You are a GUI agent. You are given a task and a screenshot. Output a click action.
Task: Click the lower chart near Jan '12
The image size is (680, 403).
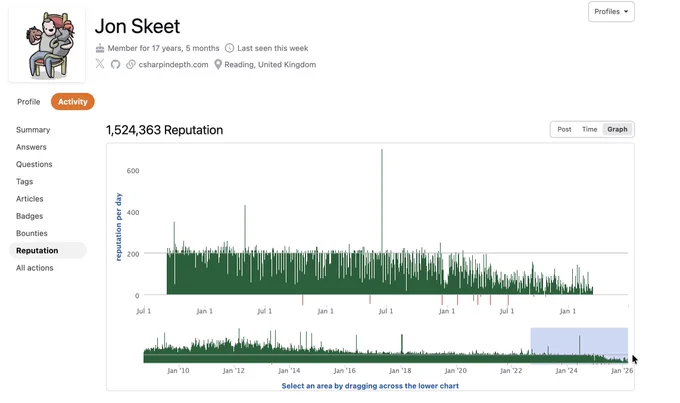click(x=234, y=351)
